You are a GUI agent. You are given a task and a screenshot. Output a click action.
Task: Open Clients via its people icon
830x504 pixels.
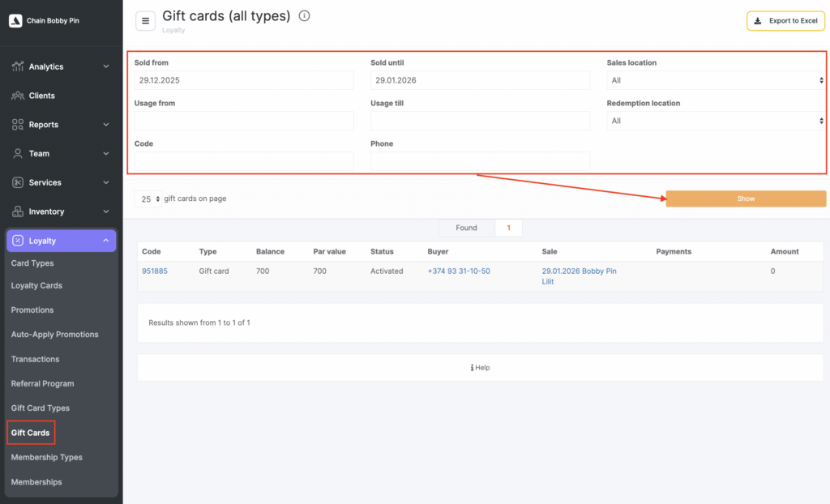[x=18, y=96]
